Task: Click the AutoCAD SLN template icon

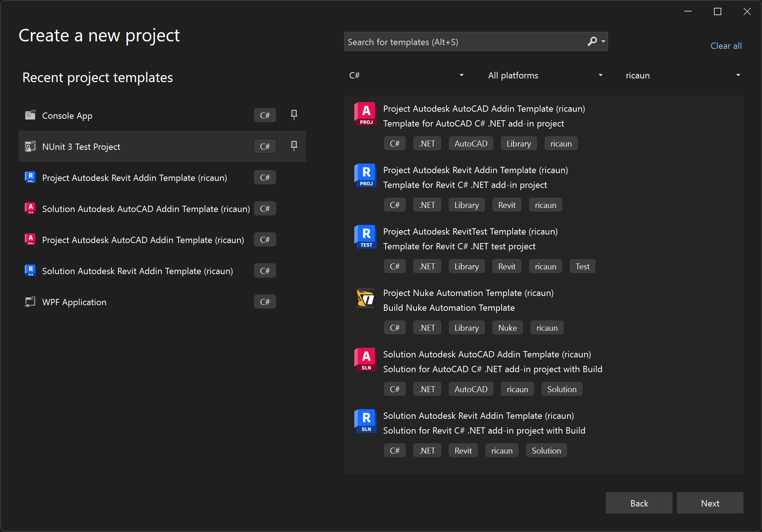Action: point(365,360)
